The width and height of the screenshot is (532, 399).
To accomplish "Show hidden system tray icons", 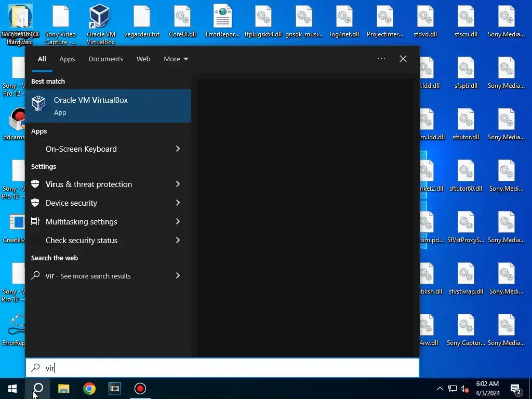I will [440, 389].
